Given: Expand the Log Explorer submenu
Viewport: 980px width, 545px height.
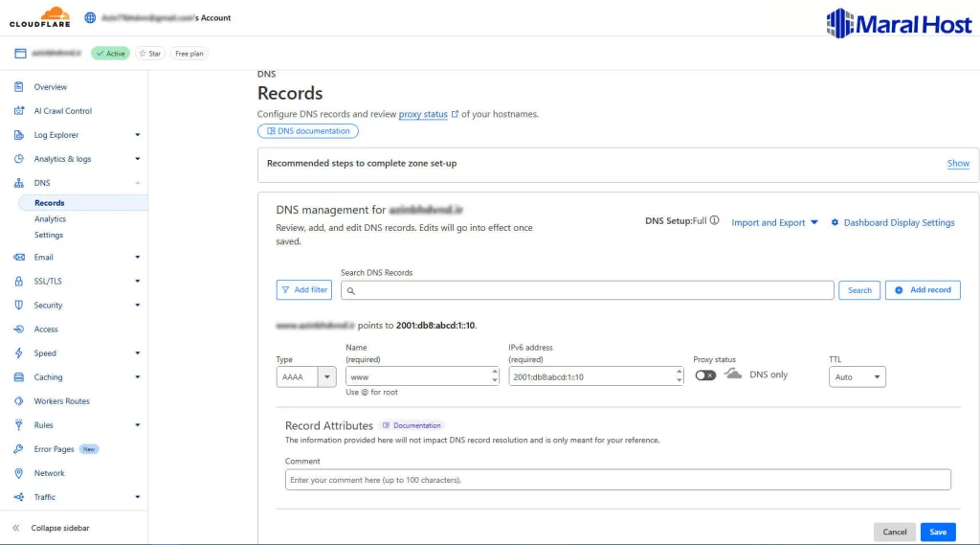Looking at the screenshot, I should [138, 135].
